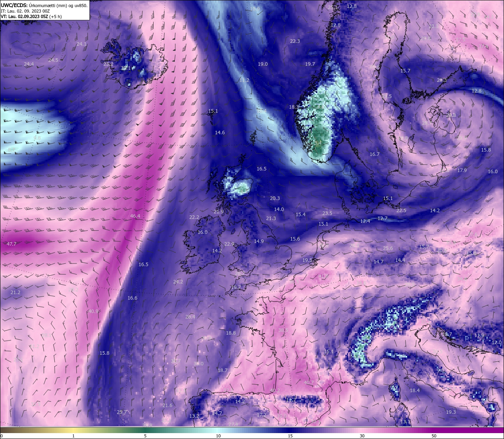The image size is (504, 439).
Task: Click the '14.9' value over England
Action: click(259, 241)
